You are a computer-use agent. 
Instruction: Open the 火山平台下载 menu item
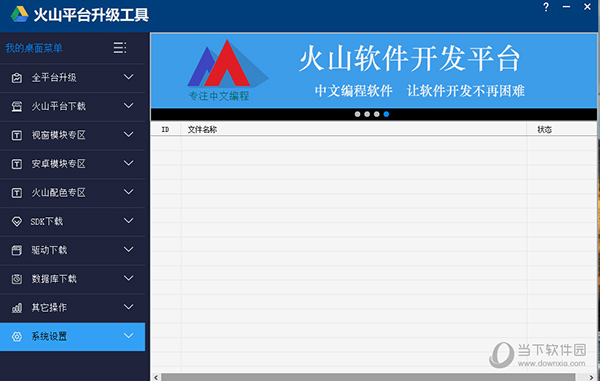(x=72, y=106)
